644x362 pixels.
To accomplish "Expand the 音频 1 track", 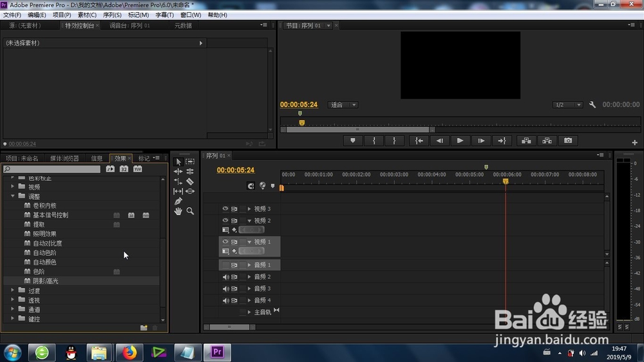I will tap(249, 265).
